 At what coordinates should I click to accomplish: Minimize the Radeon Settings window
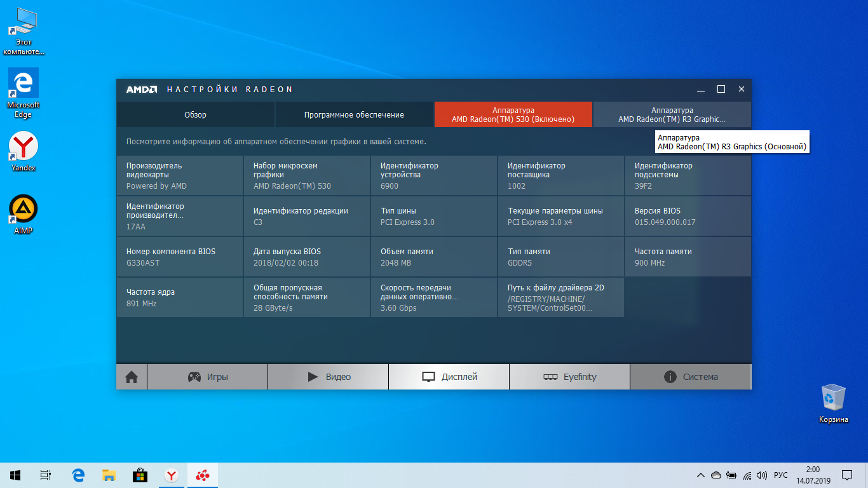click(x=701, y=90)
